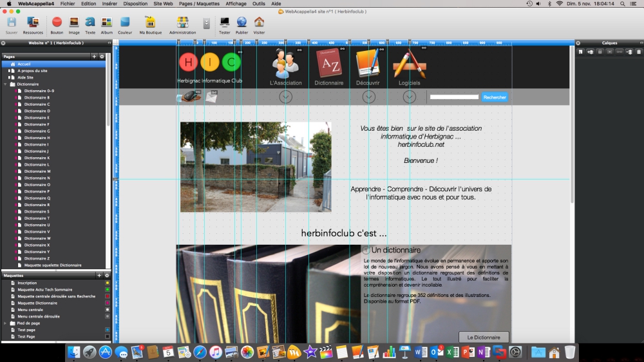Open the Pages / Maquettes menu
The image size is (644, 362).
pos(199,3)
